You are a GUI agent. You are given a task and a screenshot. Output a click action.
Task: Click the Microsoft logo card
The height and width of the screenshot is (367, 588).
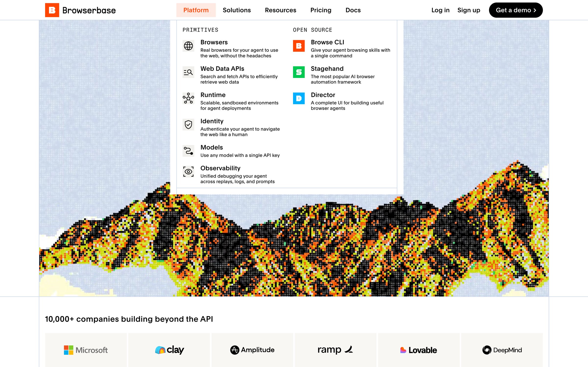pos(86,350)
